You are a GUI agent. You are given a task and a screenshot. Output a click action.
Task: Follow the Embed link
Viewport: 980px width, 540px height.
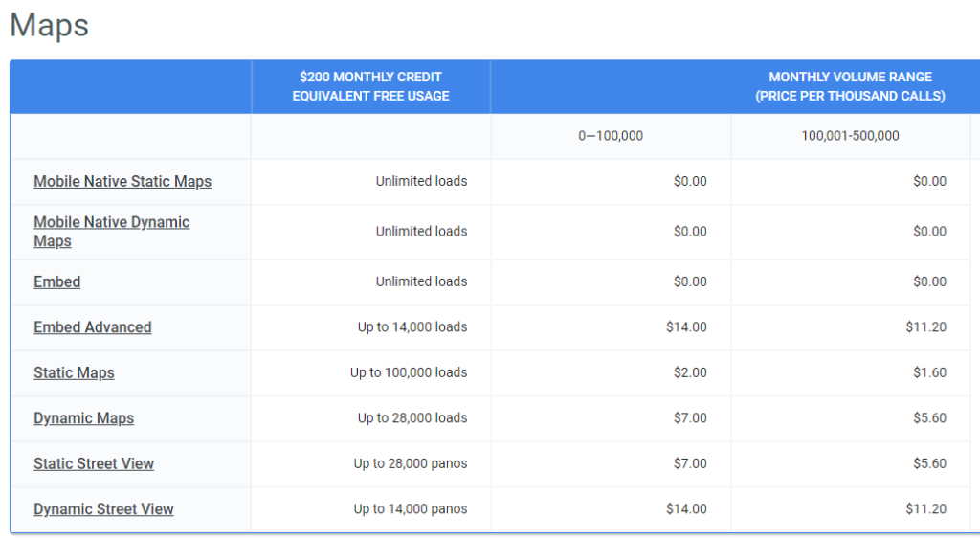tap(56, 281)
